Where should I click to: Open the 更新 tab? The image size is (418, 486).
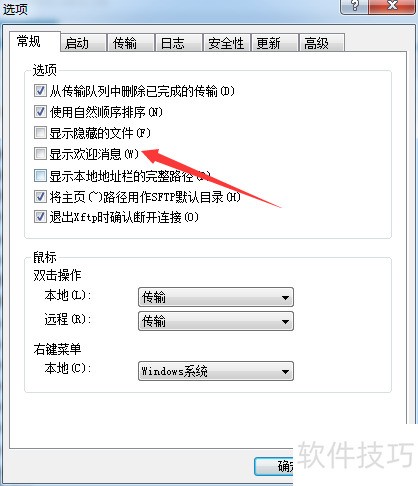[274, 43]
